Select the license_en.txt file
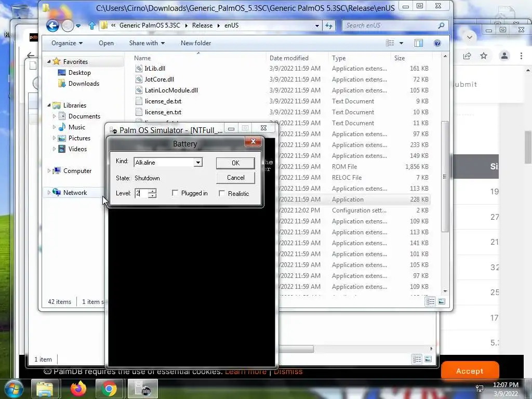532x399 pixels. click(163, 112)
